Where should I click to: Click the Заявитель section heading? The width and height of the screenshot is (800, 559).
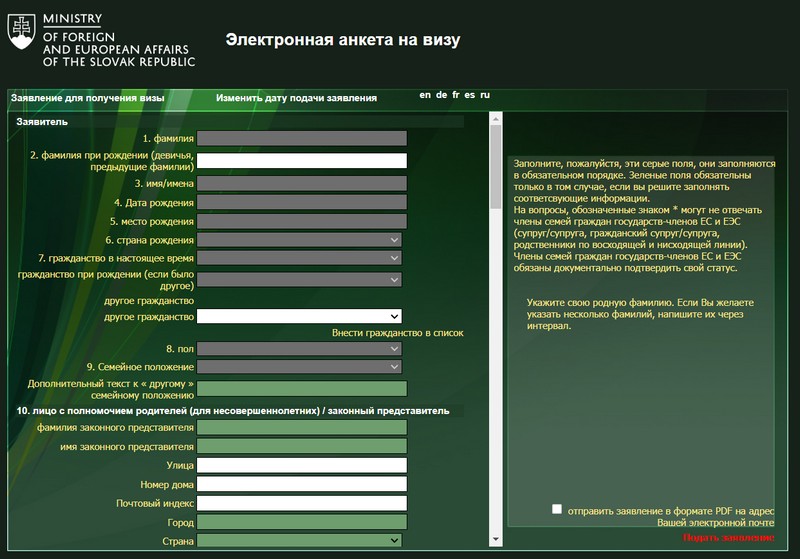[42, 122]
